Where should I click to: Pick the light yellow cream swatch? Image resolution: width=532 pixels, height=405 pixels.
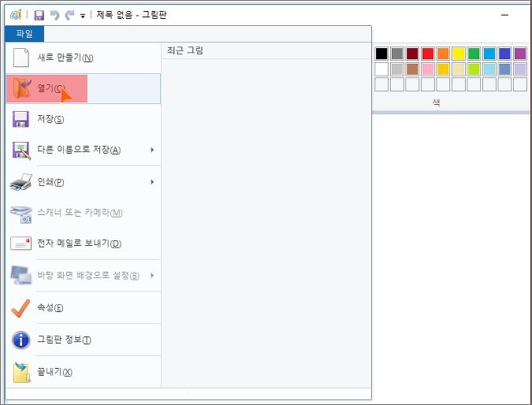459,69
